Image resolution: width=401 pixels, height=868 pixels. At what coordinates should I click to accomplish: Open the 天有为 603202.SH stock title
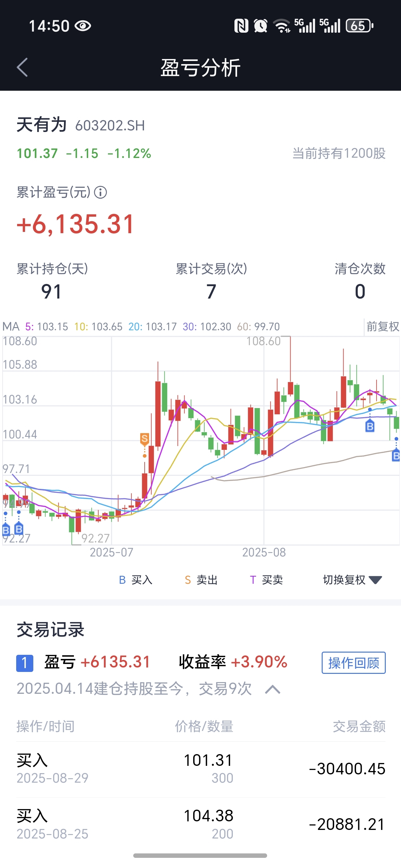tap(81, 125)
